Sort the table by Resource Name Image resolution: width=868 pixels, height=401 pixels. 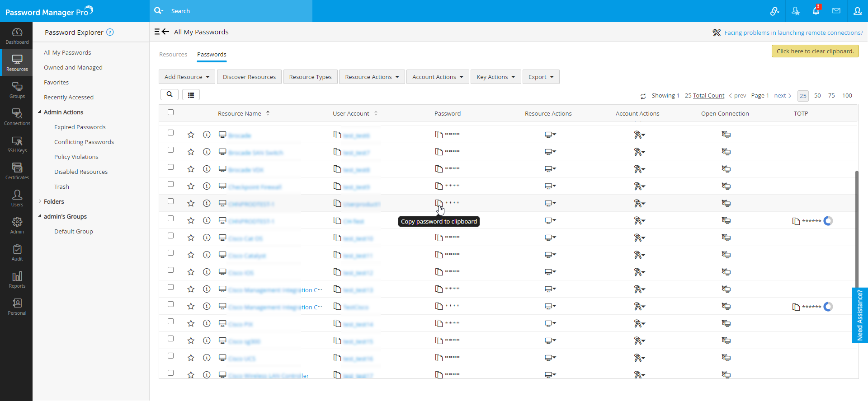(244, 113)
